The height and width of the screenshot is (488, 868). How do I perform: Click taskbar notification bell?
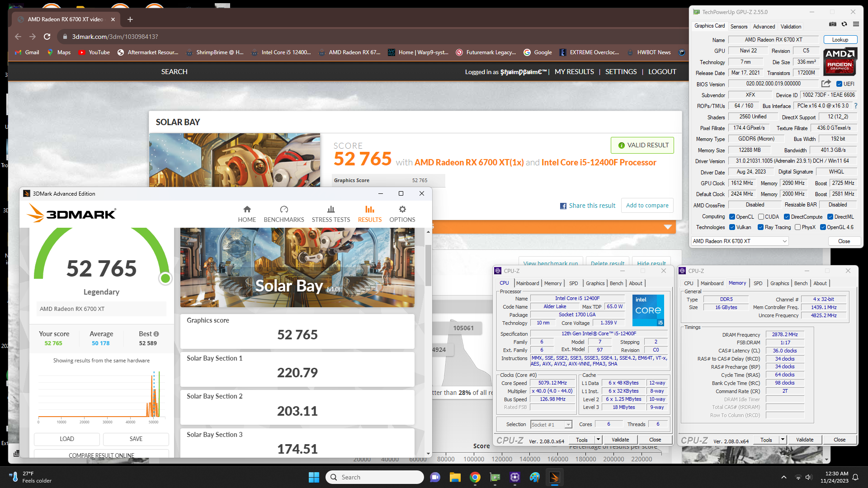tap(855, 477)
